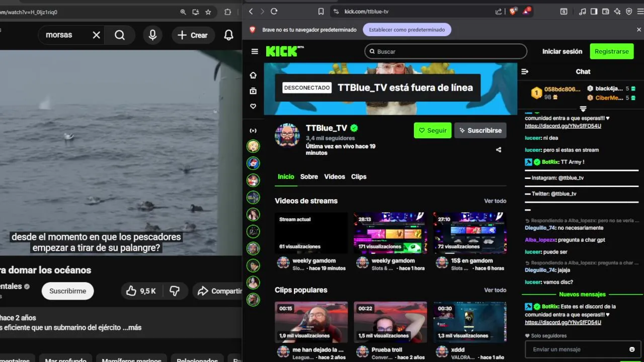Dismiss the Brave default browser banner
This screenshot has height=362, width=644.
click(x=639, y=30)
